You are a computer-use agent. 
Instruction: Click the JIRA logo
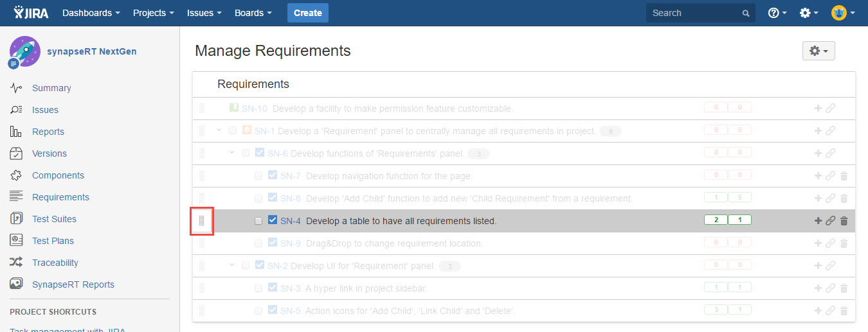point(31,12)
